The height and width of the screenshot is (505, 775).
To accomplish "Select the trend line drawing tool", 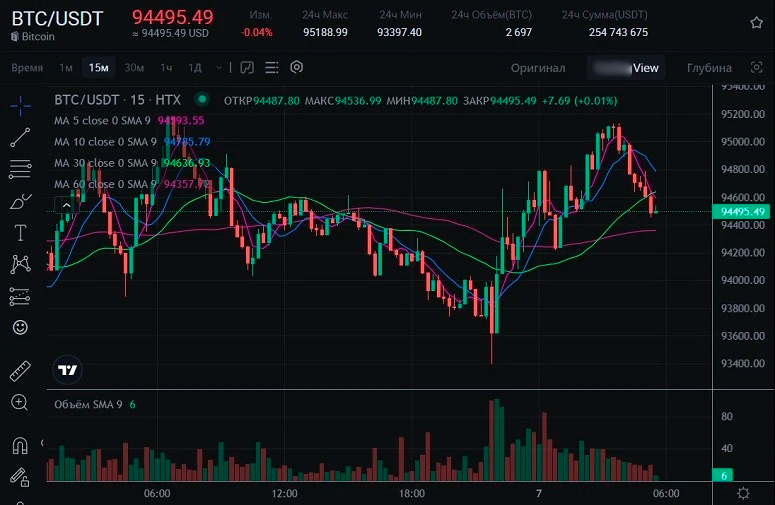I will point(20,137).
